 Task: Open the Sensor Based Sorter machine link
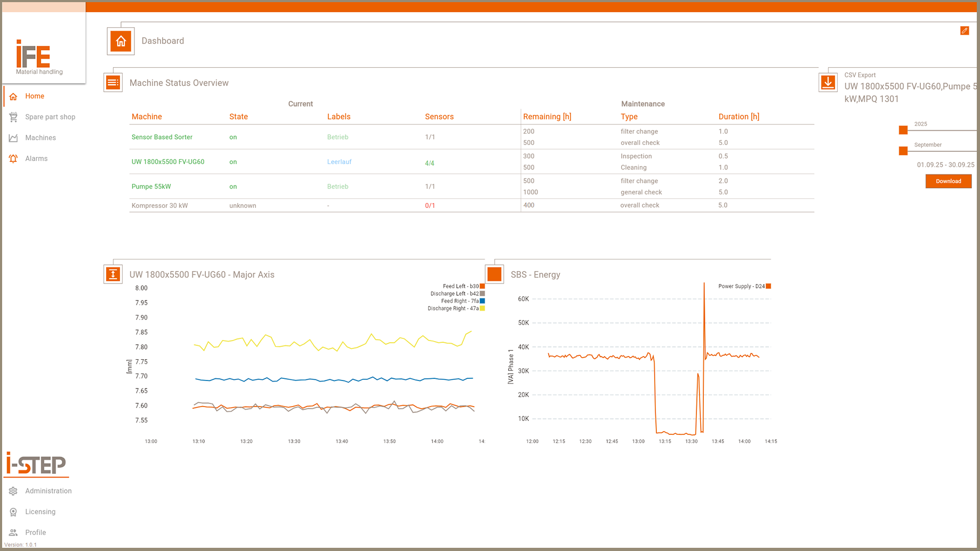click(x=162, y=137)
